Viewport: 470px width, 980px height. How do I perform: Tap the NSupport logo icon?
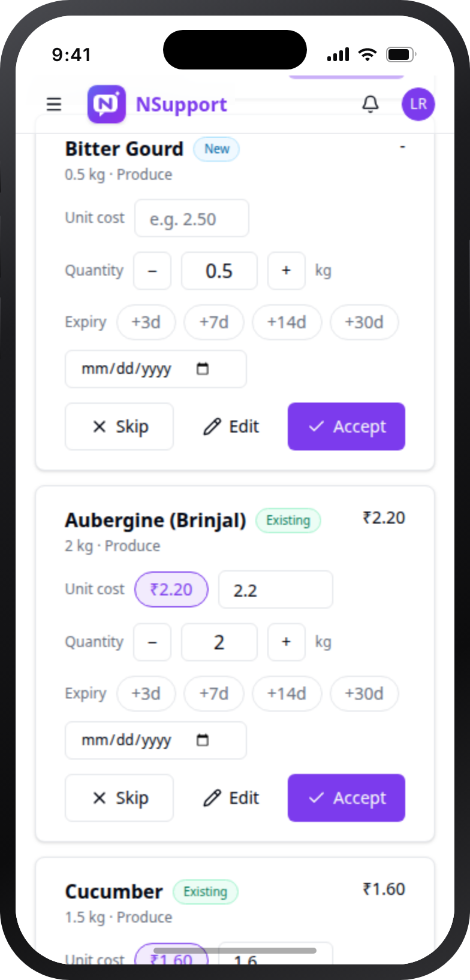pyautogui.click(x=107, y=104)
